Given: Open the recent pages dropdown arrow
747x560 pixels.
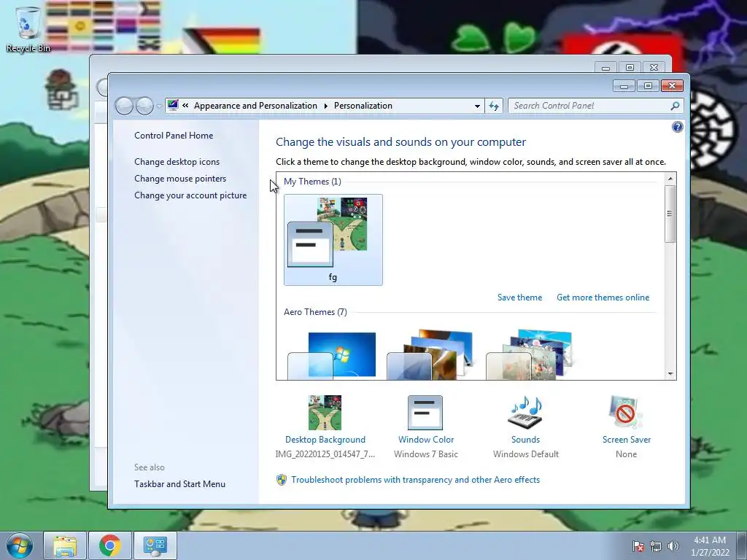Looking at the screenshot, I should pos(159,106).
